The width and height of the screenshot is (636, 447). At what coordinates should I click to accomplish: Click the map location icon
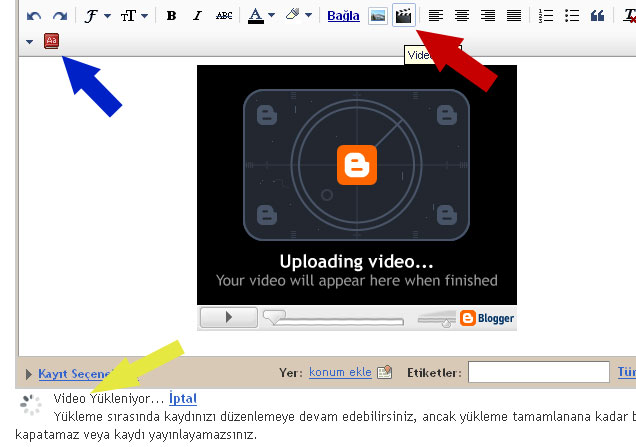click(x=385, y=372)
